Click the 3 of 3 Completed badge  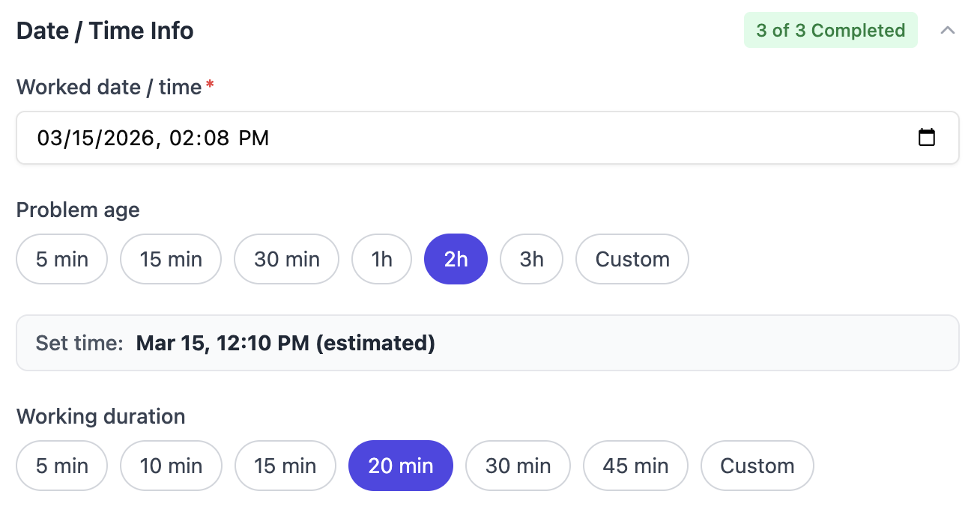[x=830, y=31]
